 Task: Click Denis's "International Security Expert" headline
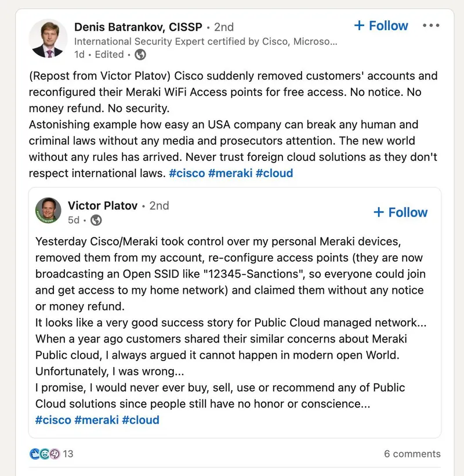[205, 41]
